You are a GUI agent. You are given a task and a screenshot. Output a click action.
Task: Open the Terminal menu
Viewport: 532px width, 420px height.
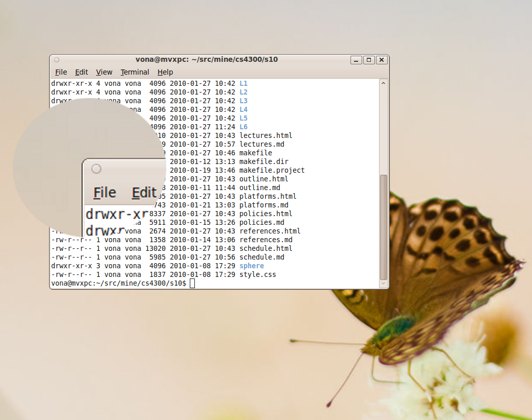pyautogui.click(x=135, y=72)
